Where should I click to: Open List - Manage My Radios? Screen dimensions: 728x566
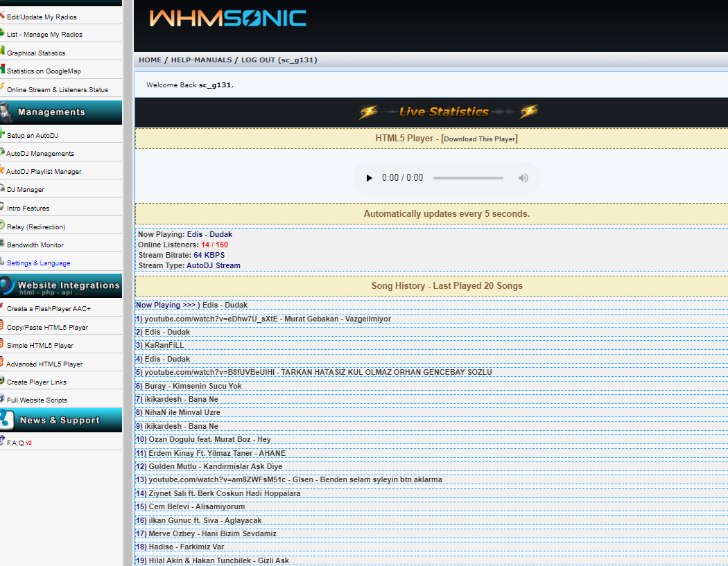pyautogui.click(x=44, y=35)
